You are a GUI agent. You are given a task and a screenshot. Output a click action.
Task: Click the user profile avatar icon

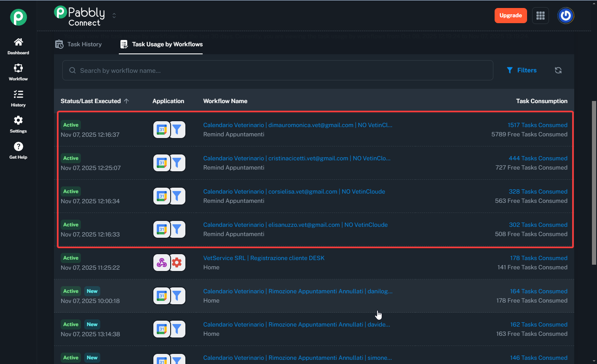(566, 16)
